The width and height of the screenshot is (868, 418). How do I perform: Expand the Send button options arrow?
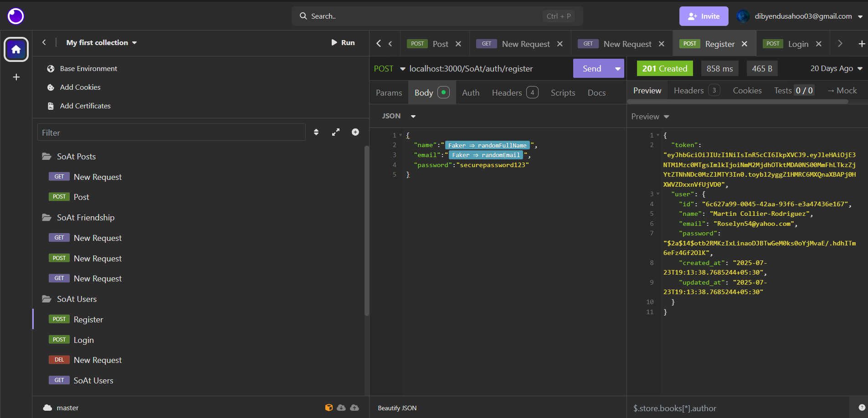[617, 69]
